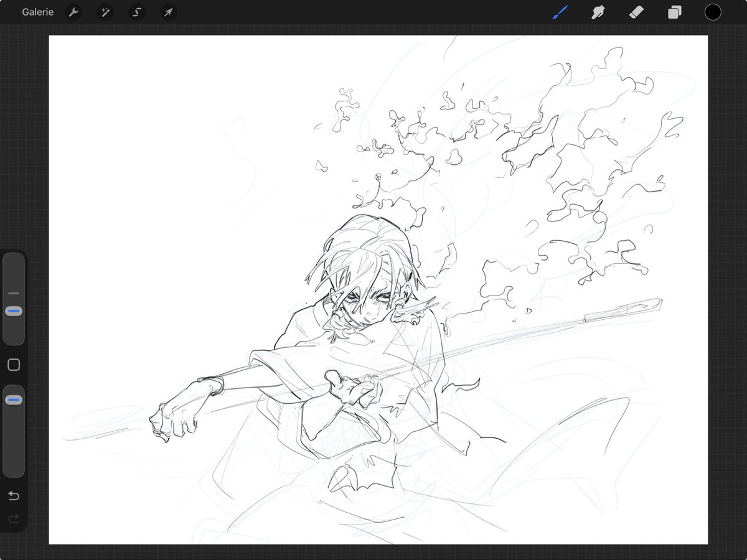Click the brush size slider handle
This screenshot has height=560, width=747.
14,310
